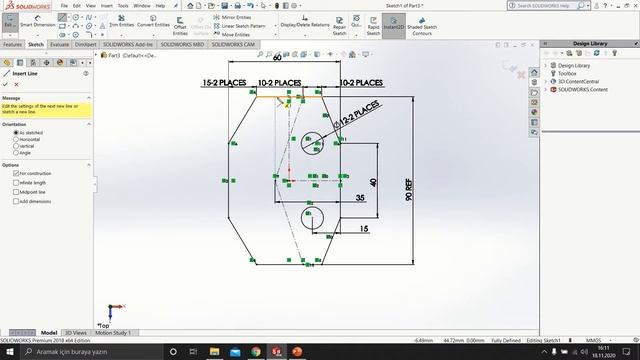Open Display/Delete Relations
This screenshot has width=640, height=360.
coord(305,21)
